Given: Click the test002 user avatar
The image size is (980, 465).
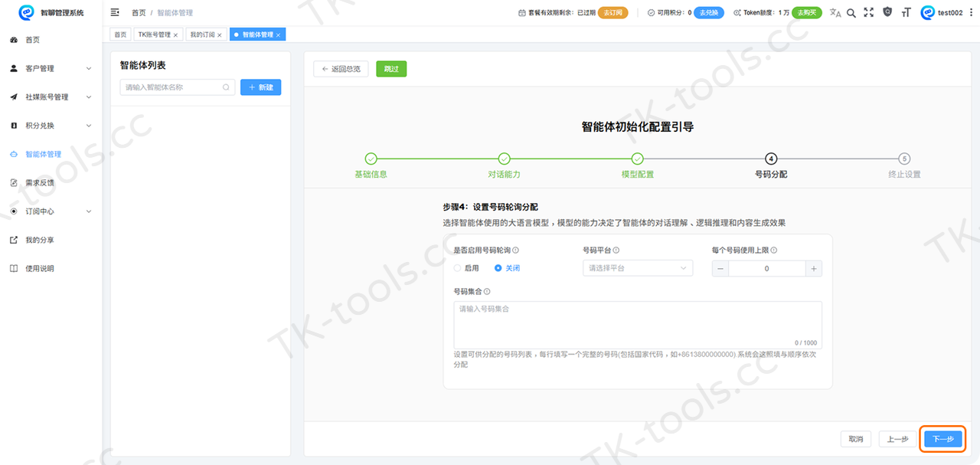Looking at the screenshot, I should (928, 12).
